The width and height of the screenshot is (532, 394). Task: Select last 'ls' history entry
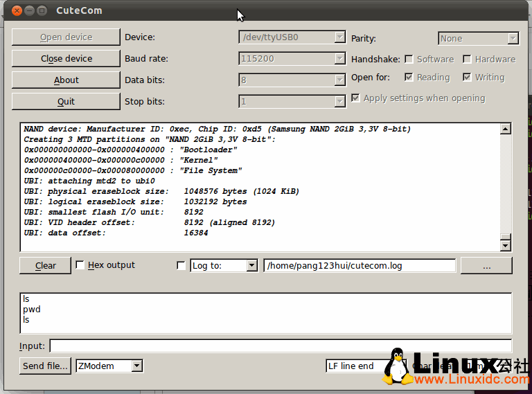click(x=26, y=320)
